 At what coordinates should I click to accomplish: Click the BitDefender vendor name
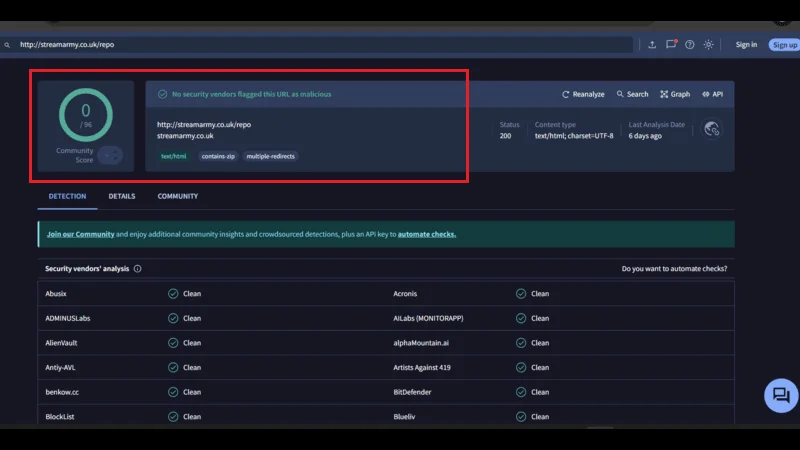[x=412, y=392]
